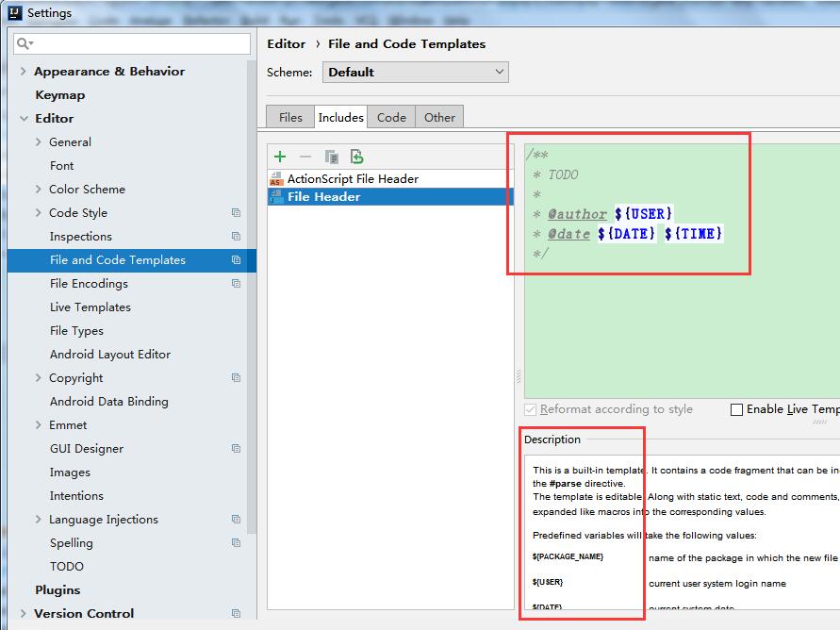Click ${PACKAGE_NAME} in the description
The width and height of the screenshot is (840, 630).
click(x=568, y=556)
